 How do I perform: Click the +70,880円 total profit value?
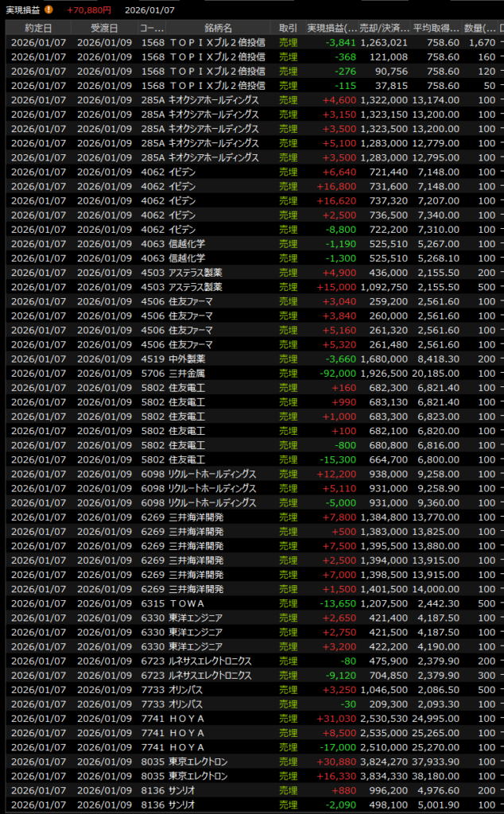coord(89,10)
